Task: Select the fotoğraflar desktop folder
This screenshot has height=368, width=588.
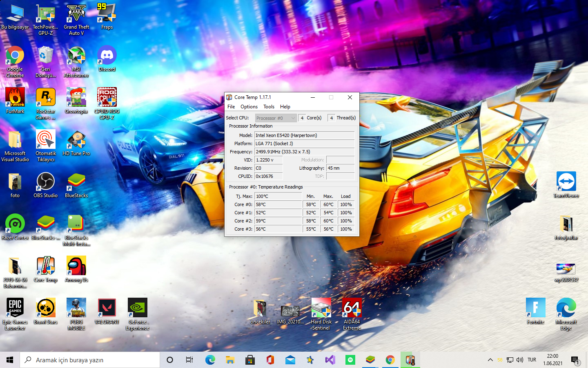Action: click(566, 227)
